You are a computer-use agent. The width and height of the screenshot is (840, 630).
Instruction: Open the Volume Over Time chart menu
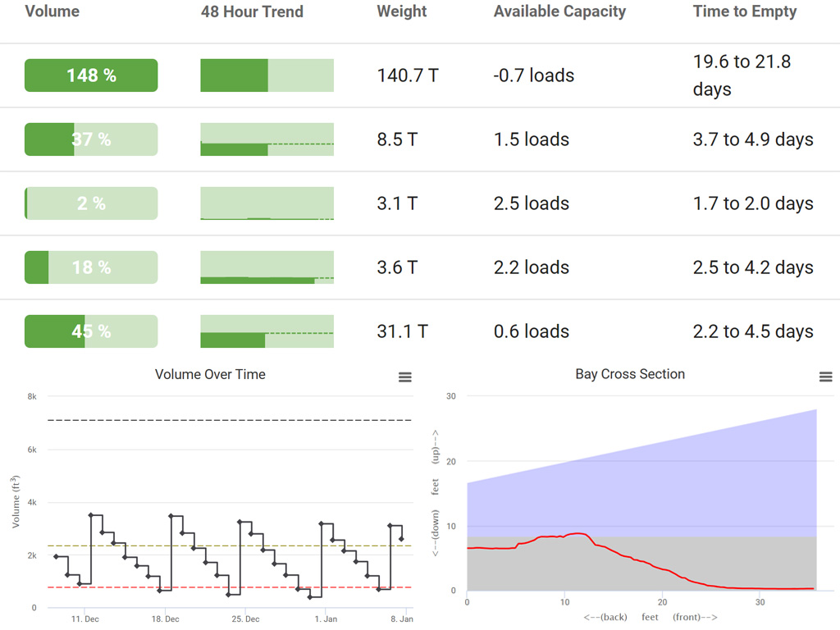coord(405,377)
